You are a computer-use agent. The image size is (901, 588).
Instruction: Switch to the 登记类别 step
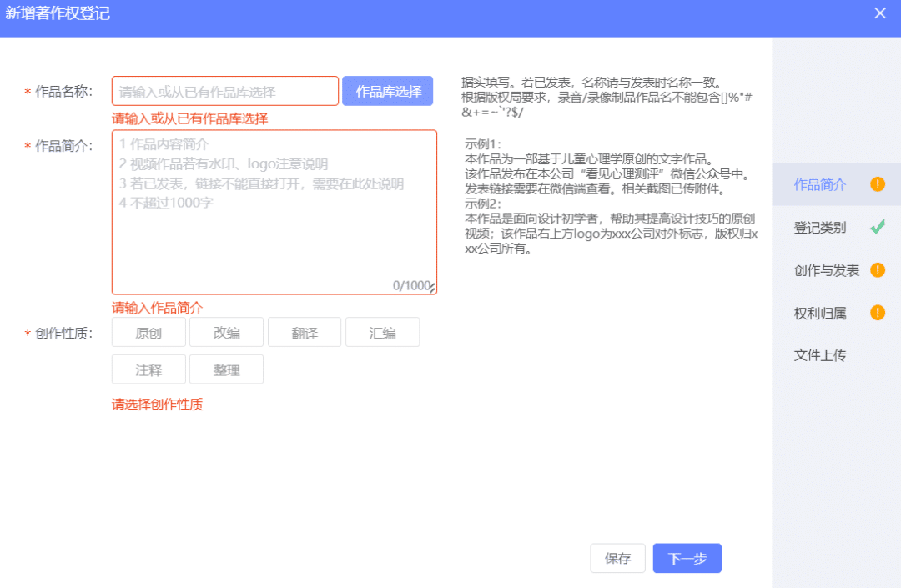(819, 227)
